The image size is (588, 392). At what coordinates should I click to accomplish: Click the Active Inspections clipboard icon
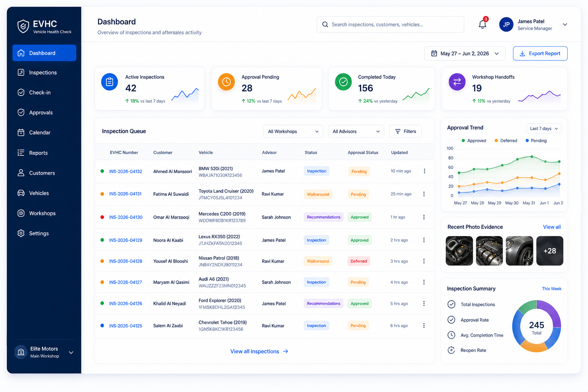pyautogui.click(x=109, y=82)
